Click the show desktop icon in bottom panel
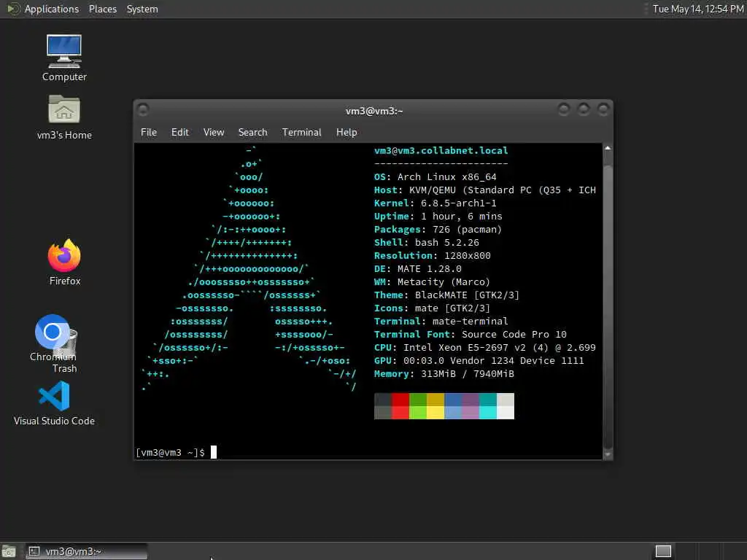747x560 pixels. coord(9,551)
